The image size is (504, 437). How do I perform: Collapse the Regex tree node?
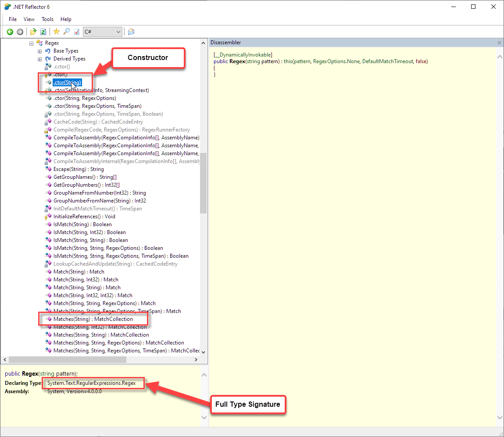(31, 43)
